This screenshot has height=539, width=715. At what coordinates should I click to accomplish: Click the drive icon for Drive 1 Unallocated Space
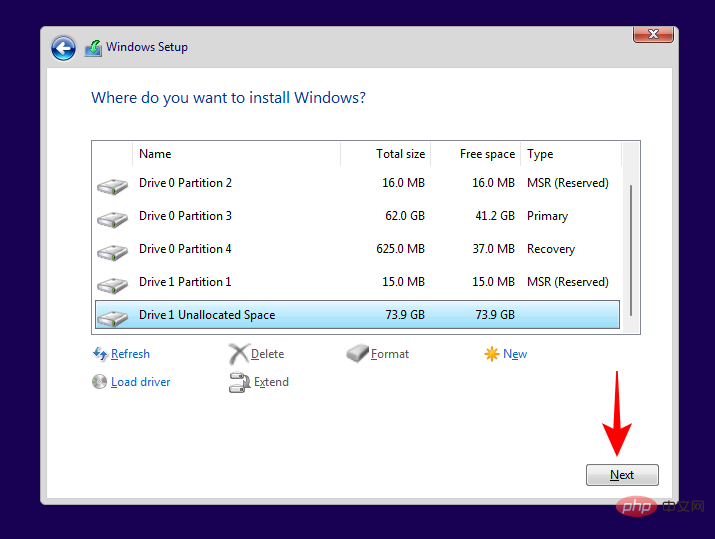(112, 318)
